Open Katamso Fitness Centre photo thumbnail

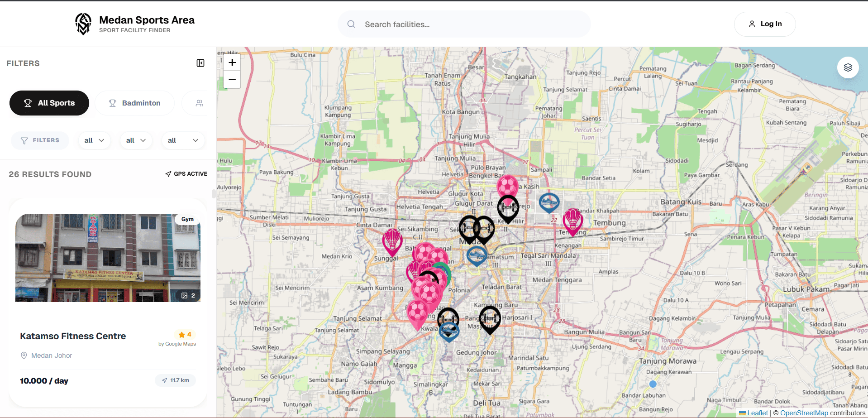point(108,258)
